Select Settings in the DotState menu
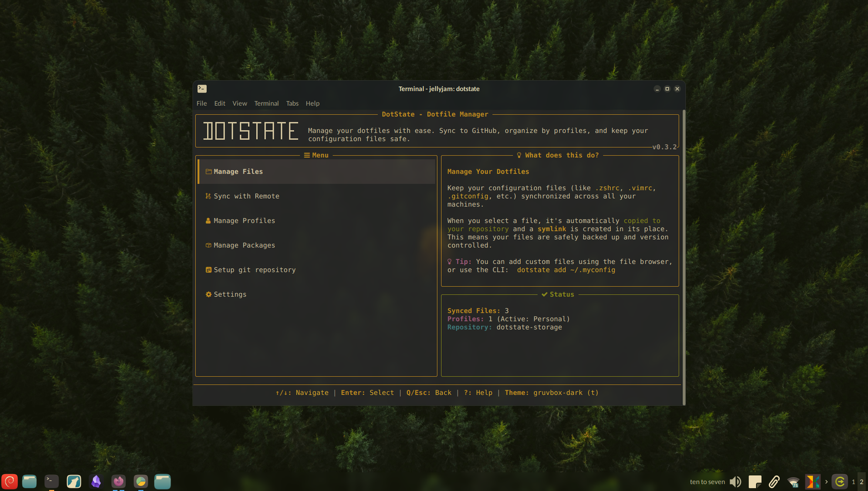Viewport: 868px width, 491px height. [x=317, y=294]
